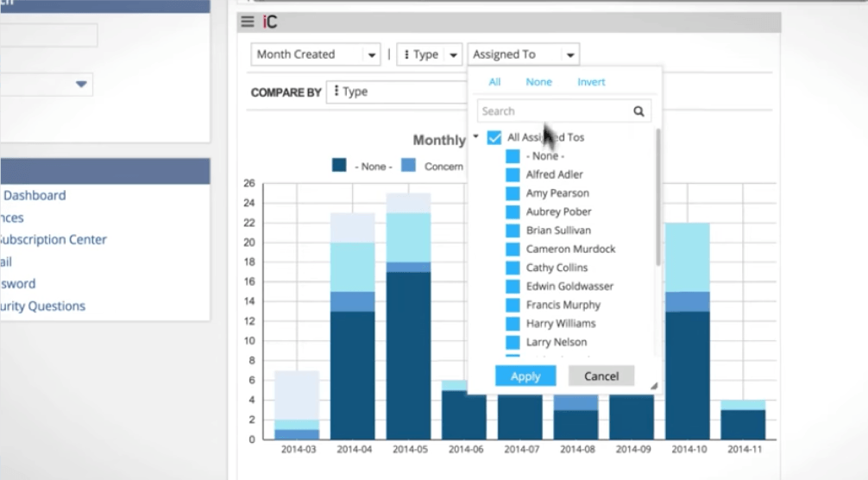Click the light cyan segment of 2014-10 bar
Screen dimensions: 868x480
click(688, 257)
